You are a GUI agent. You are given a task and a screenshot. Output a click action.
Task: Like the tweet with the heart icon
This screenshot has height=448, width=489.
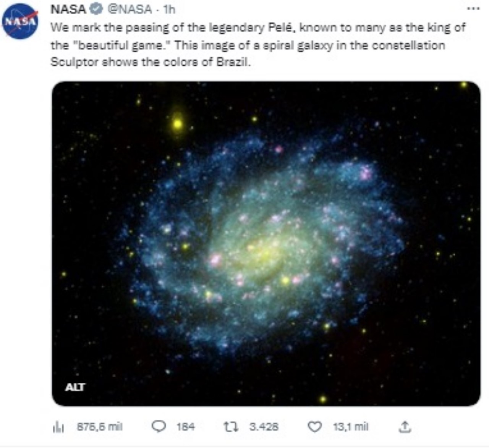point(314,427)
